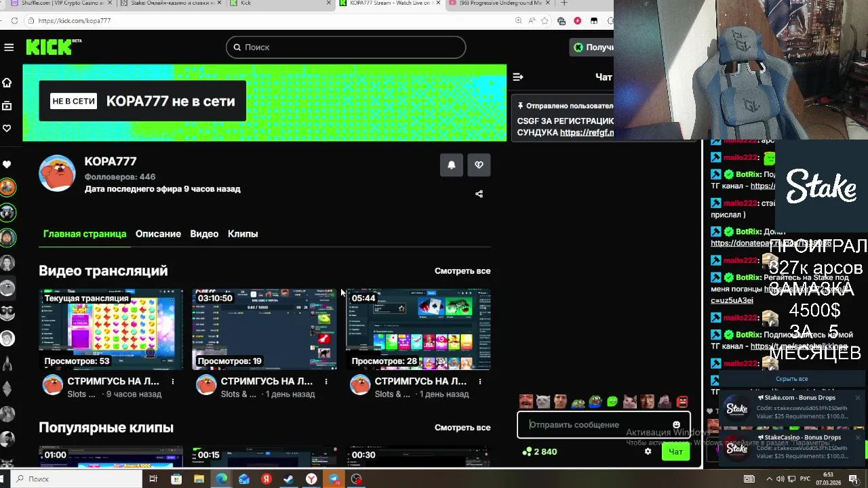Screen dimensions: 868x488
Task: Open the 05:44 video thumbnail
Action: 418,329
